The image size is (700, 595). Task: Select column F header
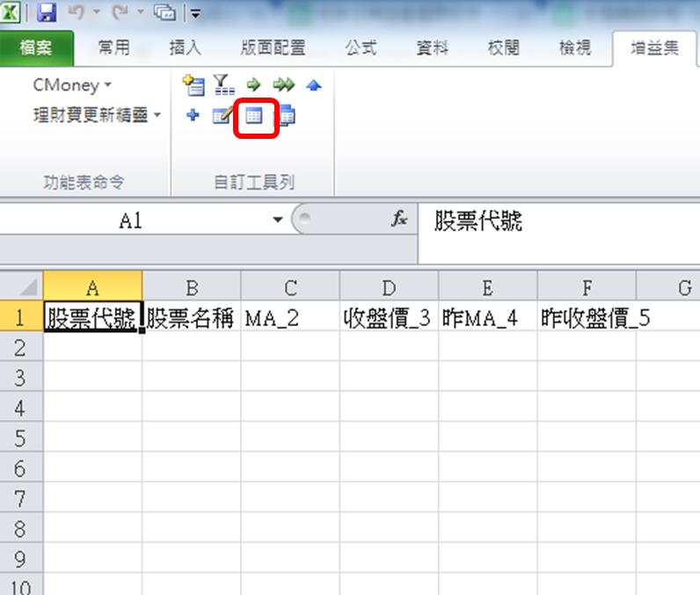point(587,287)
